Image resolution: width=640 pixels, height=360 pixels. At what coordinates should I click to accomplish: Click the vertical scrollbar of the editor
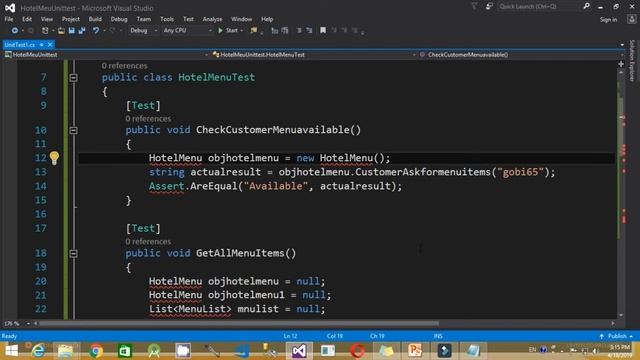621,192
